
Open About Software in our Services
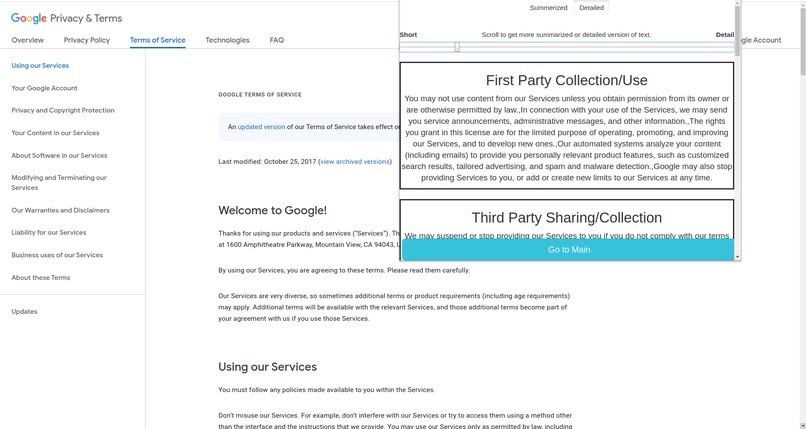click(59, 156)
